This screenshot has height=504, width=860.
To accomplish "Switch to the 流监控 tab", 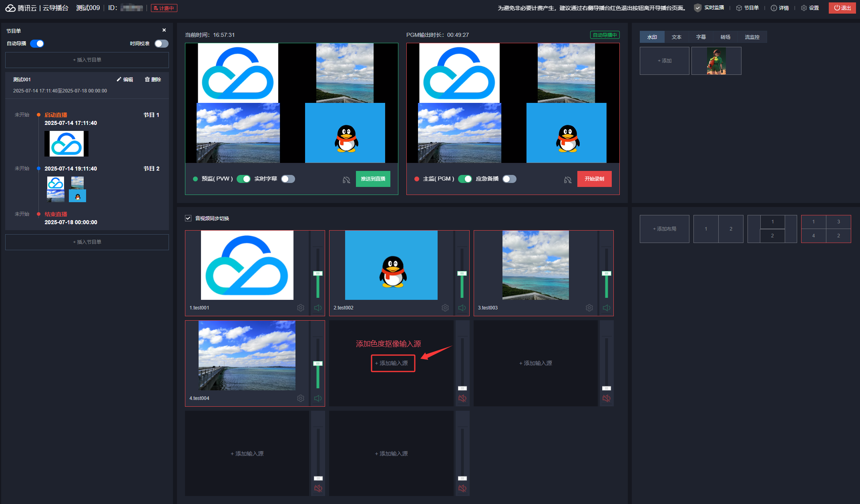I will (752, 37).
